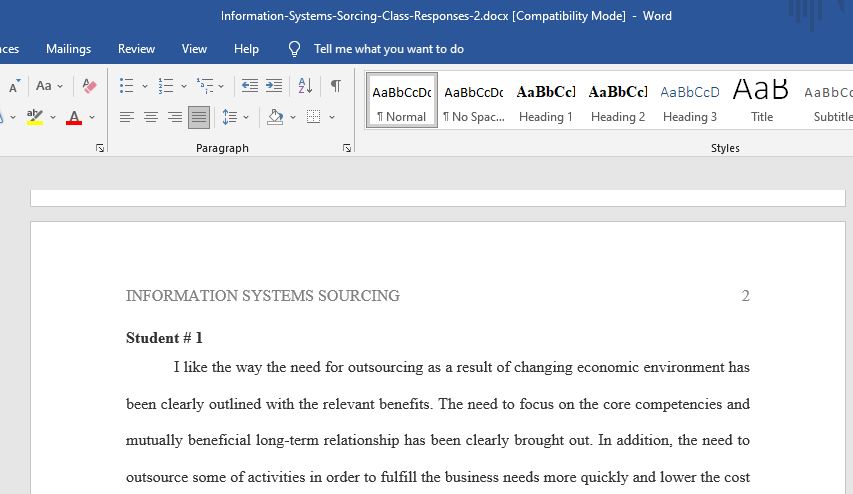Click the word 'competencies' in the paragraph
This screenshot has width=853, height=494.
678,404
